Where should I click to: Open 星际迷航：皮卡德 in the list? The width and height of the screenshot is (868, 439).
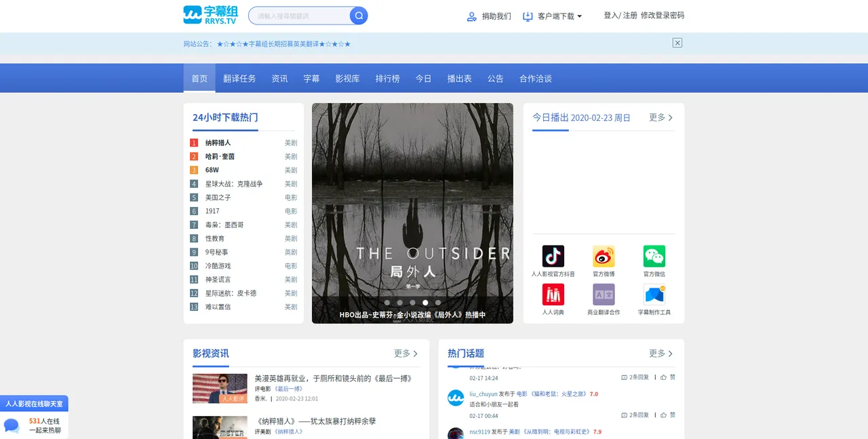coord(231,293)
